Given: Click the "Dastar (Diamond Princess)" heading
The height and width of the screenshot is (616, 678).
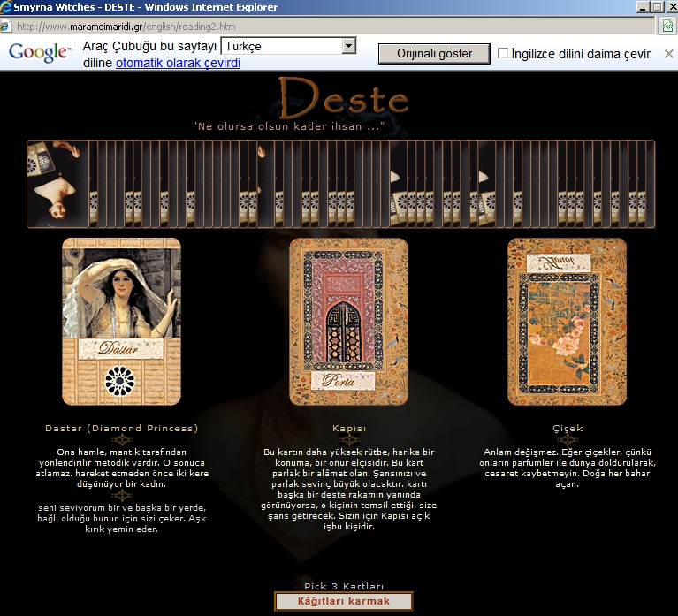Looking at the screenshot, I should tap(121, 429).
